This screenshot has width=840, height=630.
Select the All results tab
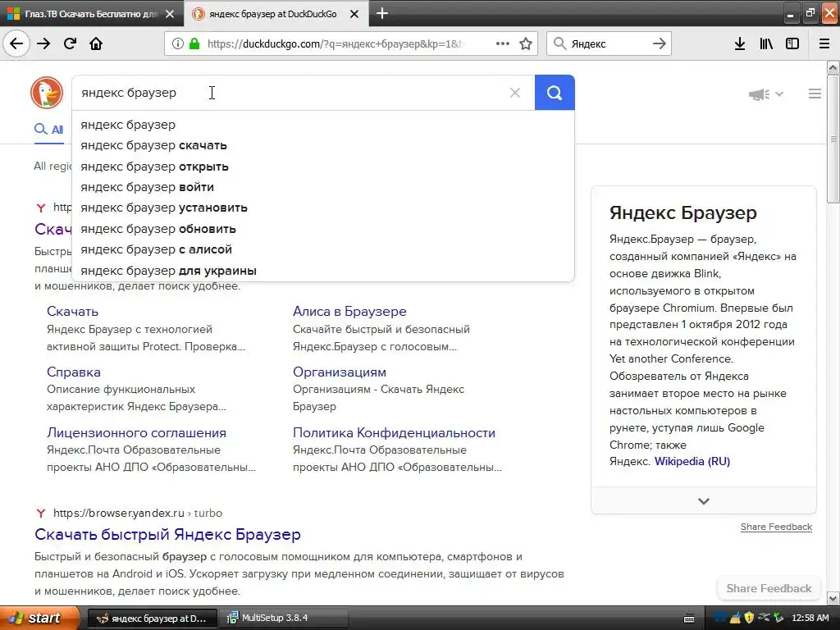(x=48, y=129)
